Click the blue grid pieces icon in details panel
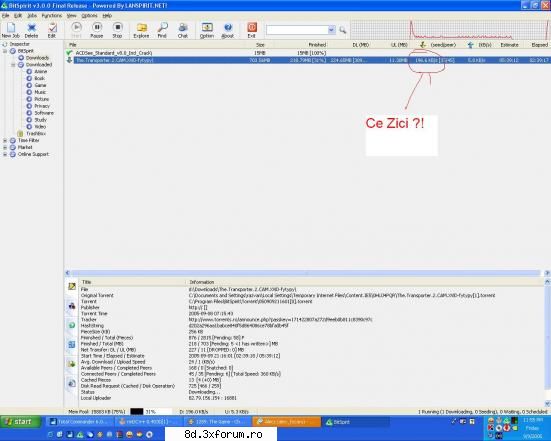Screen dimensions: 551x441 72,344
